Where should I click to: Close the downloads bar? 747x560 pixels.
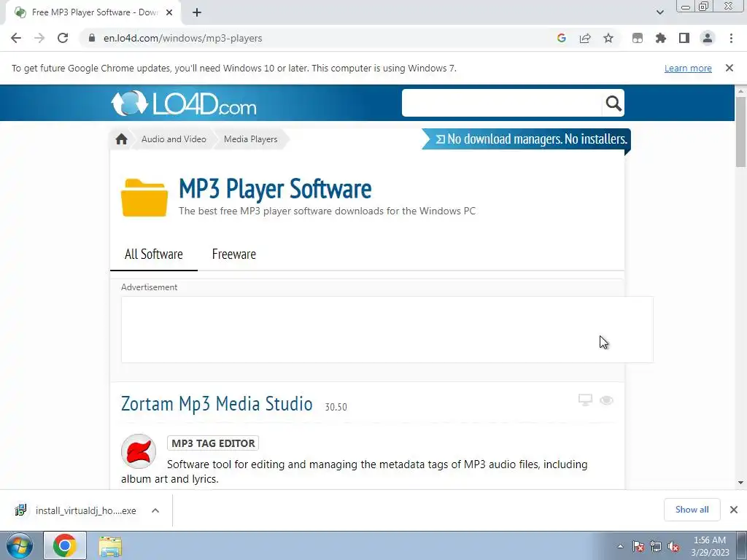click(734, 510)
